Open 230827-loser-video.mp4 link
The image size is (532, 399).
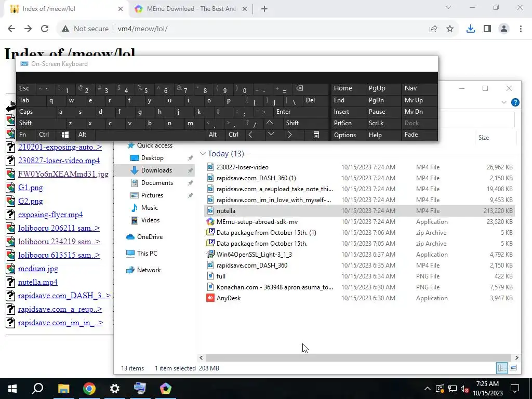click(59, 161)
